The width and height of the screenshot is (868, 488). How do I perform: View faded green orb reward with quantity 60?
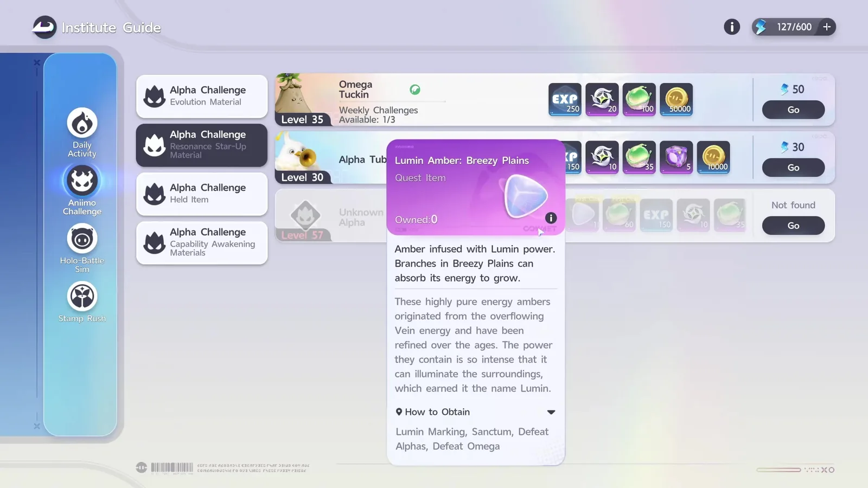[619, 215]
